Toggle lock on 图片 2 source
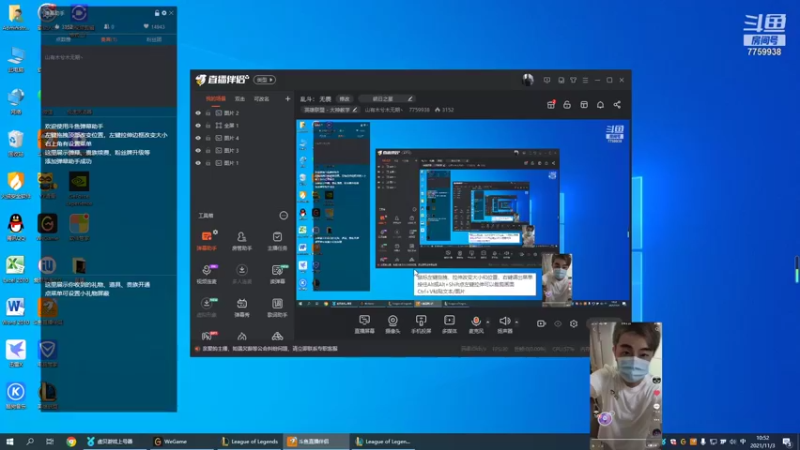800x450 pixels. [x=208, y=113]
